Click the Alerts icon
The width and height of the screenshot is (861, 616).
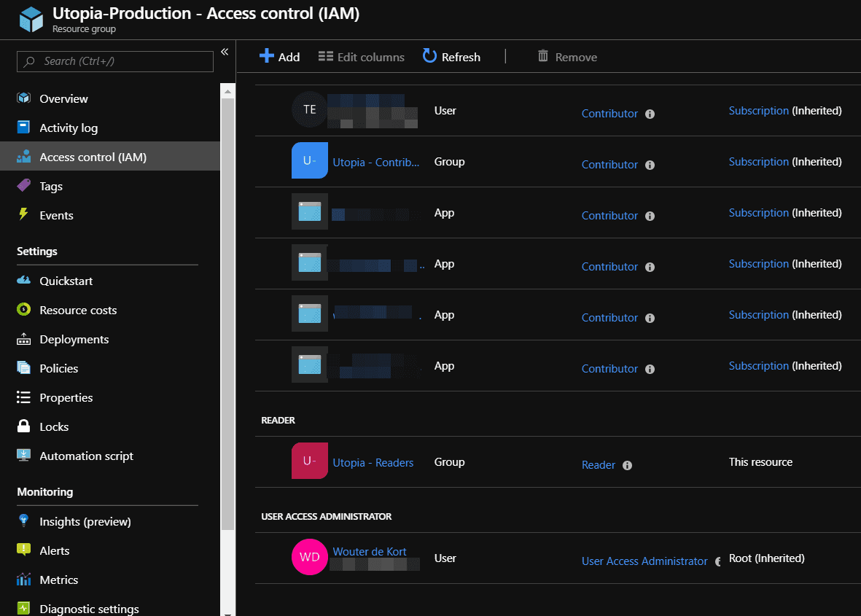[23, 550]
